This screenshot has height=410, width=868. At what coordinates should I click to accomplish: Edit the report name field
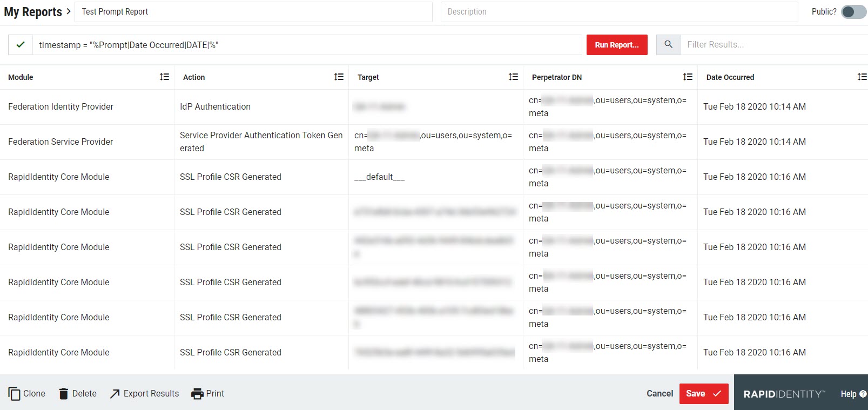[x=254, y=12]
